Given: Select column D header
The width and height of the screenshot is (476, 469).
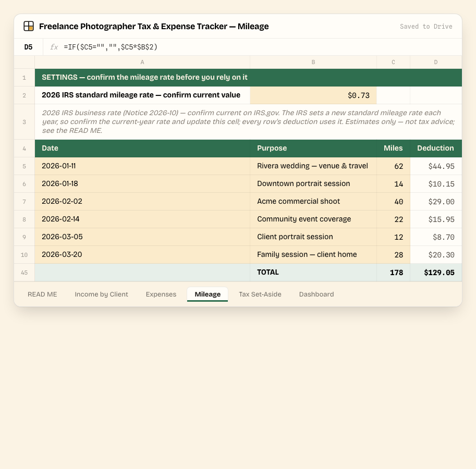Looking at the screenshot, I should coord(436,62).
